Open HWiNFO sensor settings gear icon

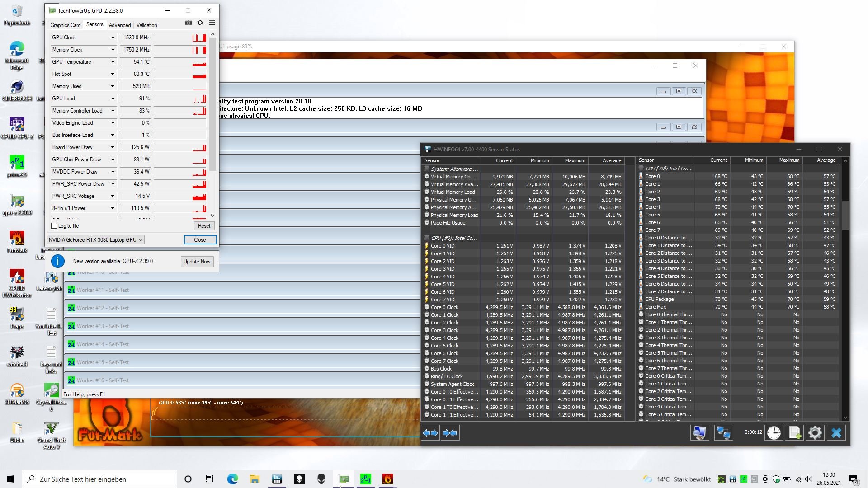click(815, 433)
